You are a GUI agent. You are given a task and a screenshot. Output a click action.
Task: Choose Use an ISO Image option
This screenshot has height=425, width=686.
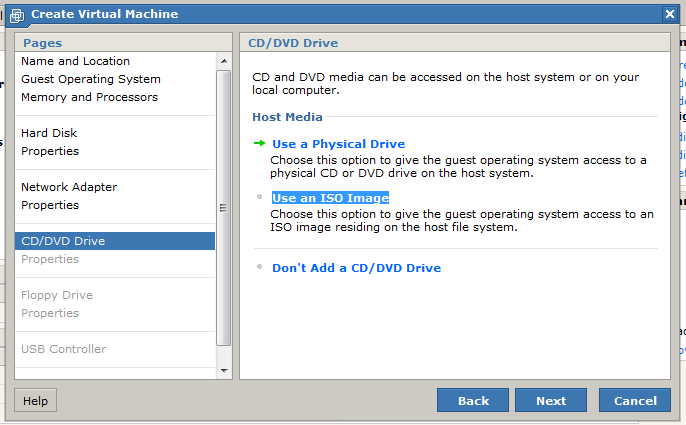click(330, 198)
